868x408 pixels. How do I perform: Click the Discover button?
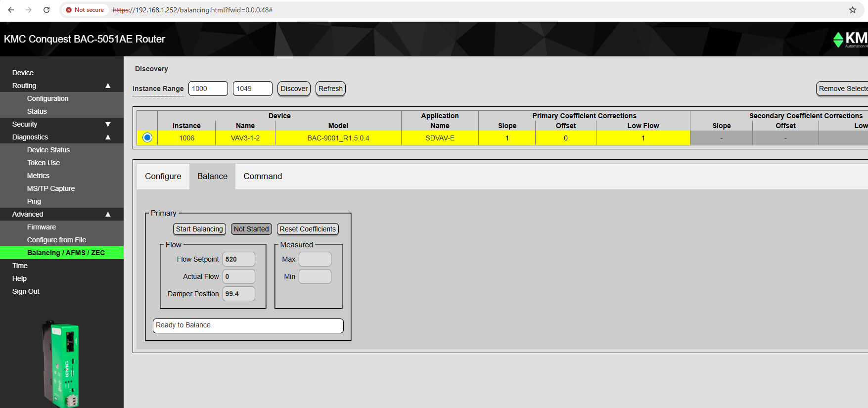click(294, 89)
